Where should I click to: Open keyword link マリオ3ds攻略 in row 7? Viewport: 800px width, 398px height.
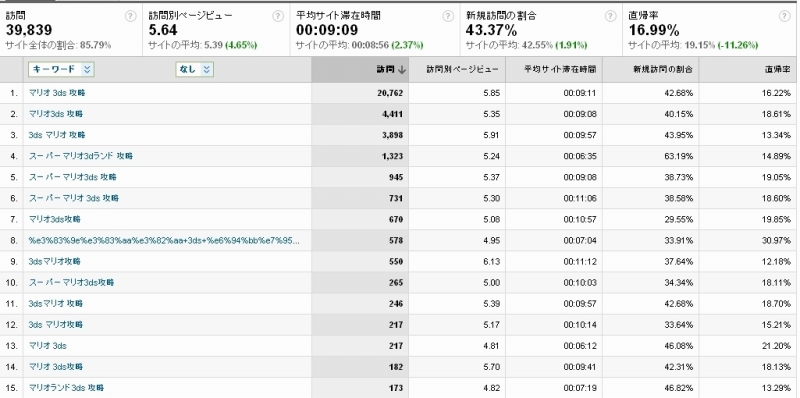pyautogui.click(x=55, y=219)
